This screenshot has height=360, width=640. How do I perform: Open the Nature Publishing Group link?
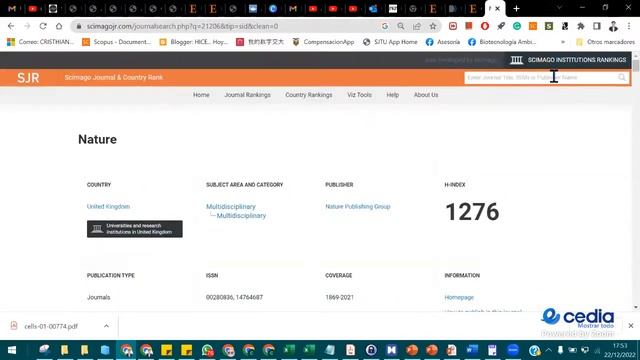(358, 207)
